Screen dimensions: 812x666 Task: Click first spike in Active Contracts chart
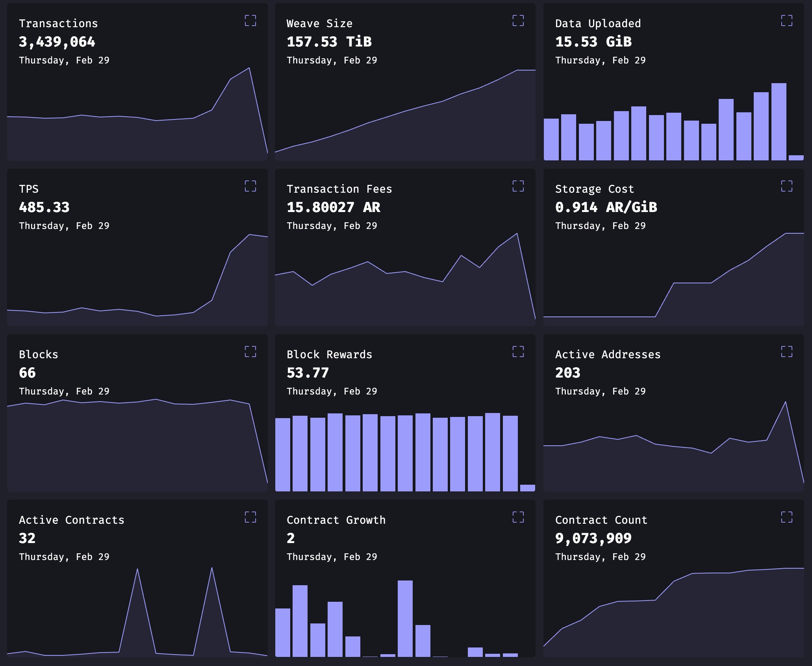(x=137, y=570)
